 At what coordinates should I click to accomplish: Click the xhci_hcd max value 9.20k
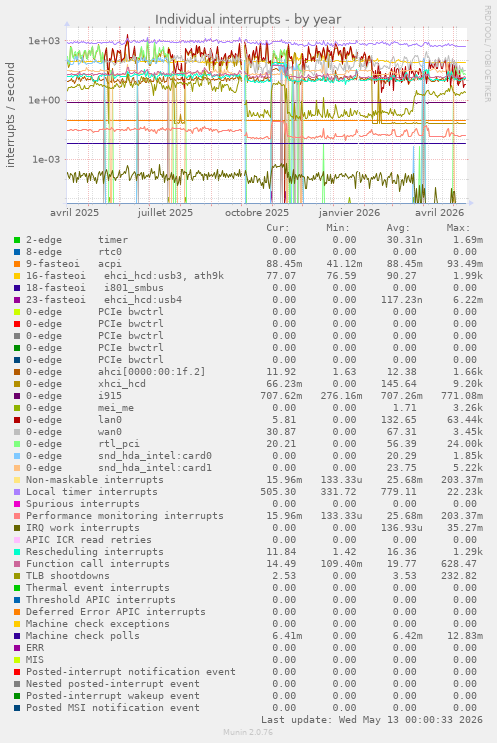(x=468, y=384)
